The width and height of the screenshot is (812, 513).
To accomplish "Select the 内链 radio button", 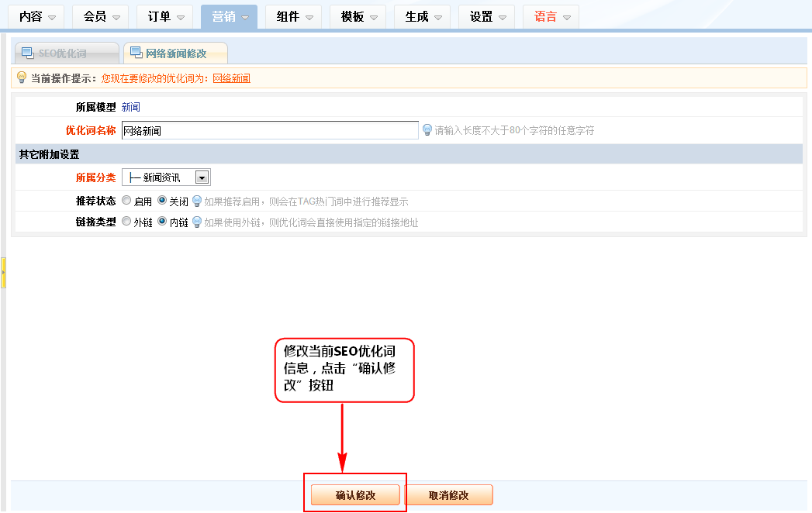I will click(x=162, y=222).
